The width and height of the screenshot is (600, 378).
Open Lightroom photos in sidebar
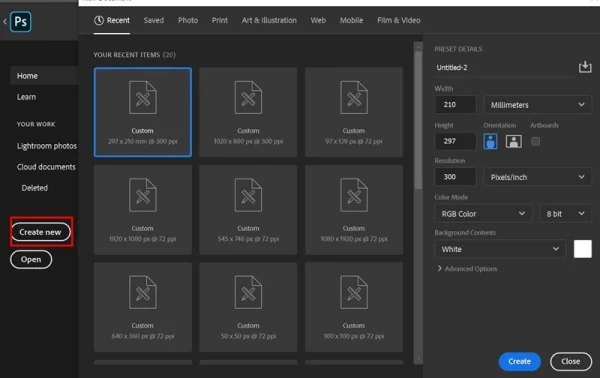coord(47,146)
